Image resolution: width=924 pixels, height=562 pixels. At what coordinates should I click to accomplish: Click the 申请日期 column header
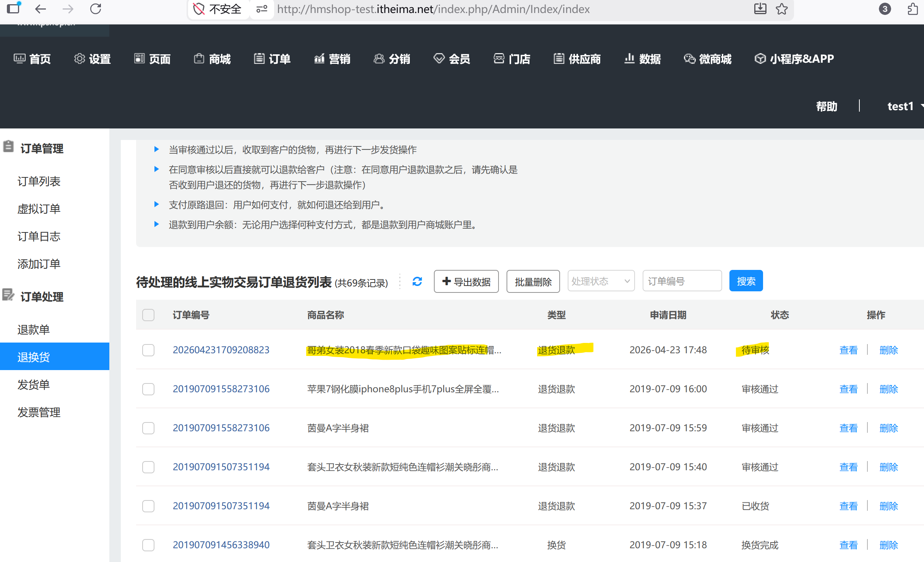click(x=668, y=315)
